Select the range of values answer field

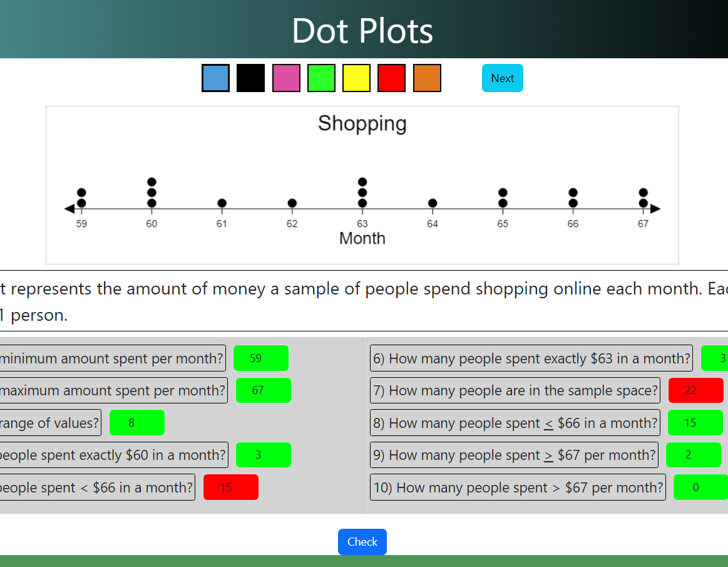click(136, 423)
